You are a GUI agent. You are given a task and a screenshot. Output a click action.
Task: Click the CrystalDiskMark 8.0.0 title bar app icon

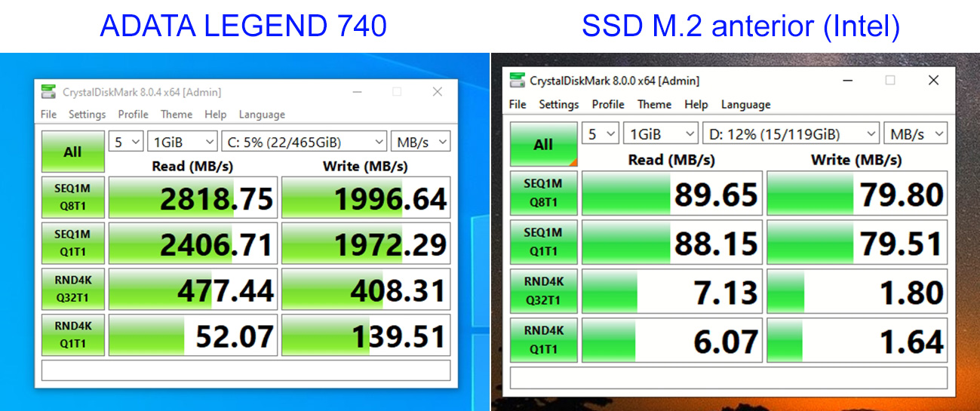(x=517, y=81)
